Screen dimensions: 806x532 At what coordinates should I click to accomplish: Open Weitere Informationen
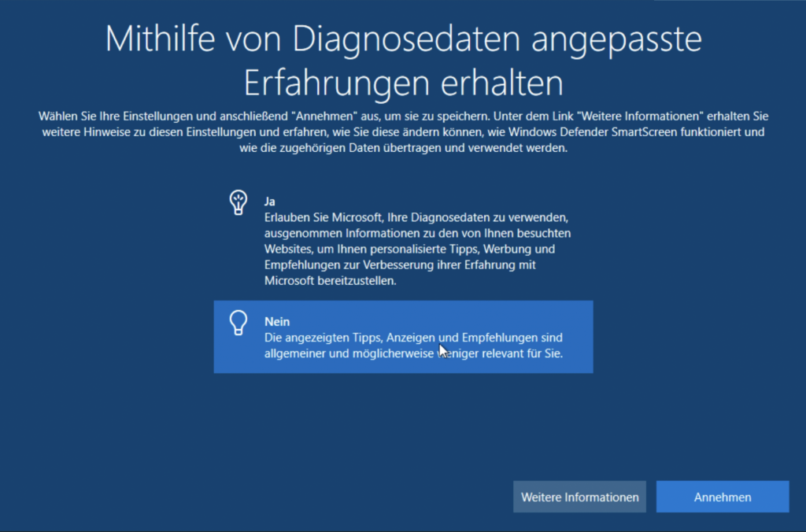tap(579, 497)
